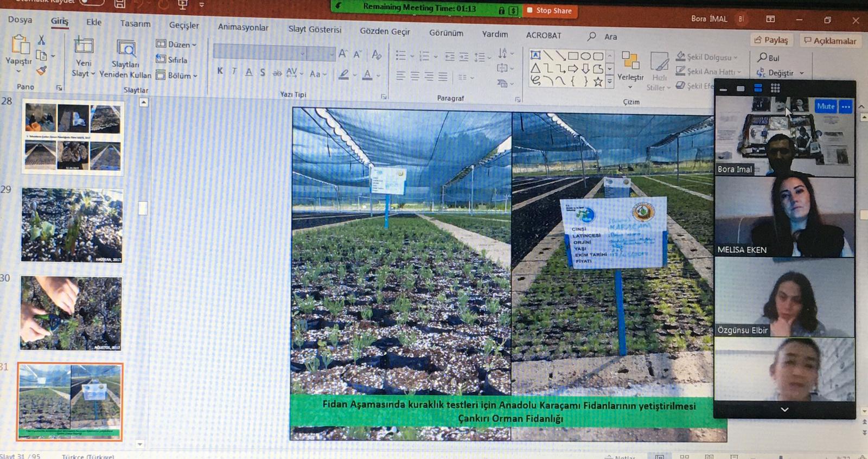Viewport: 868px width, 459px height.
Task: Toggle Underline (A) formatting
Action: tap(248, 72)
